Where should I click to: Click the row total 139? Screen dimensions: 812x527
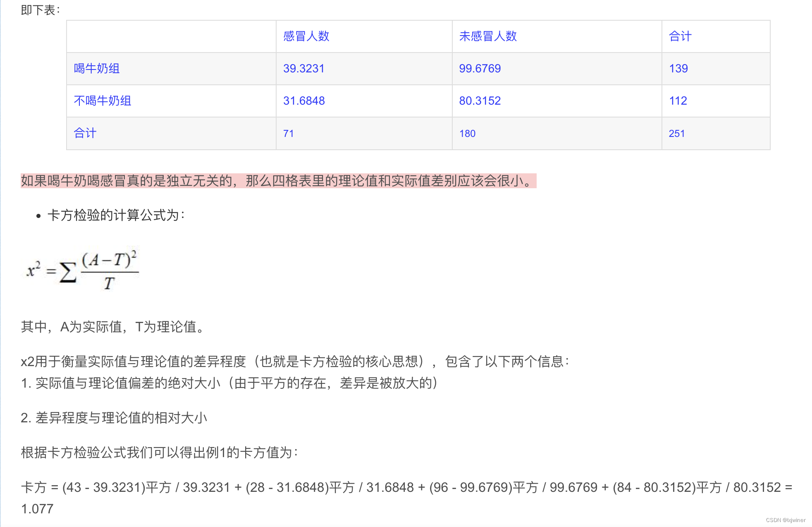click(x=678, y=69)
